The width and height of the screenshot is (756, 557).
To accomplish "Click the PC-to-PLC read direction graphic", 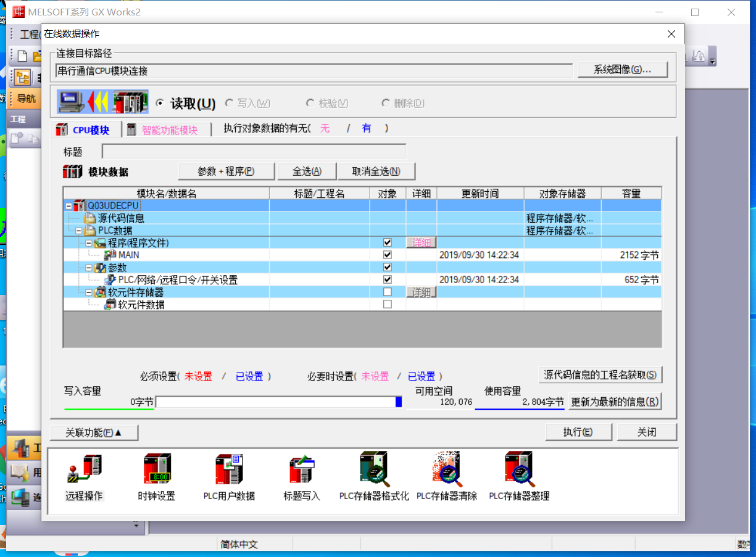I will click(102, 102).
